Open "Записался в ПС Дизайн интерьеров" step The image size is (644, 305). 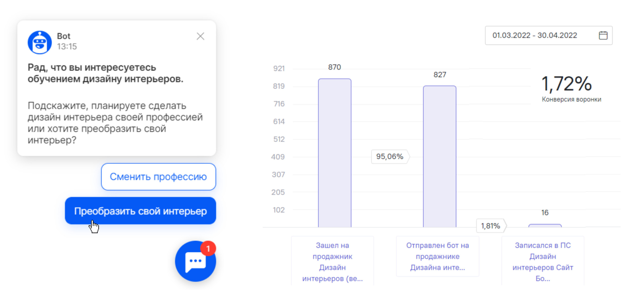[x=543, y=262]
